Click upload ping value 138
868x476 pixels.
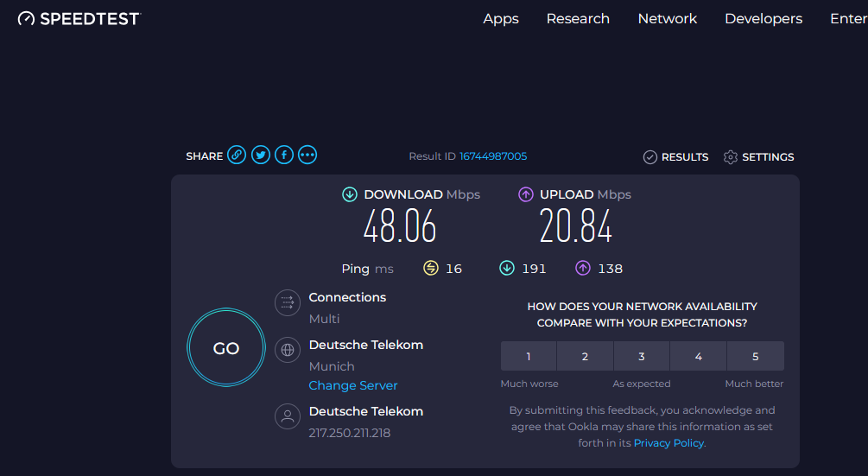pos(610,269)
